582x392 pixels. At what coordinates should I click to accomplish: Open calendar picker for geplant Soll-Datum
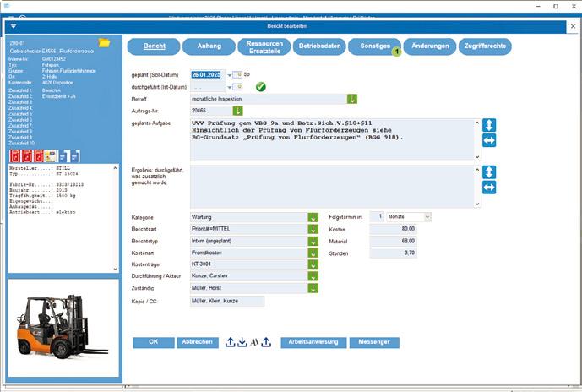pyautogui.click(x=237, y=74)
